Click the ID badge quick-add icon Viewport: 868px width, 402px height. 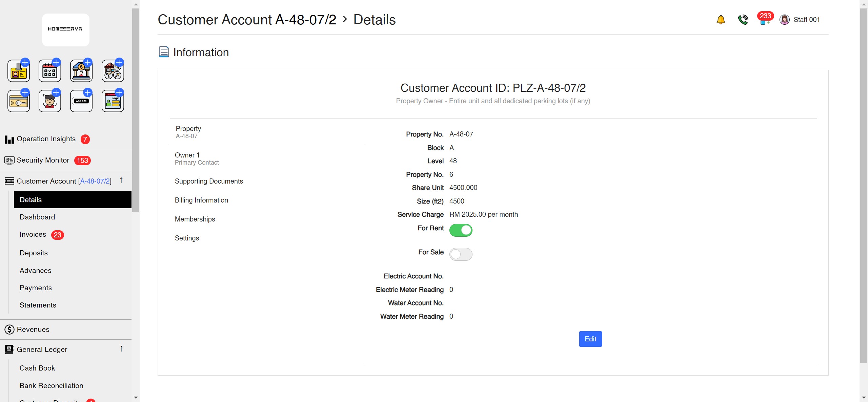pyautogui.click(x=19, y=71)
